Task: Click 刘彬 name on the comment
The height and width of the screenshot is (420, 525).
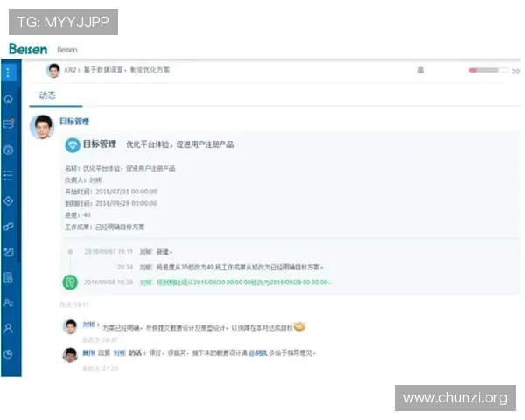Action: (89, 325)
